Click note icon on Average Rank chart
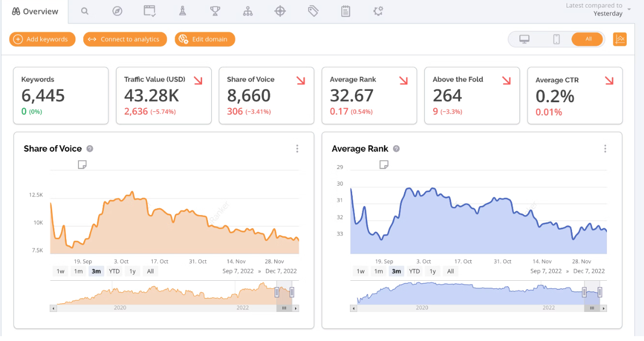The width and height of the screenshot is (644, 341). point(384,165)
